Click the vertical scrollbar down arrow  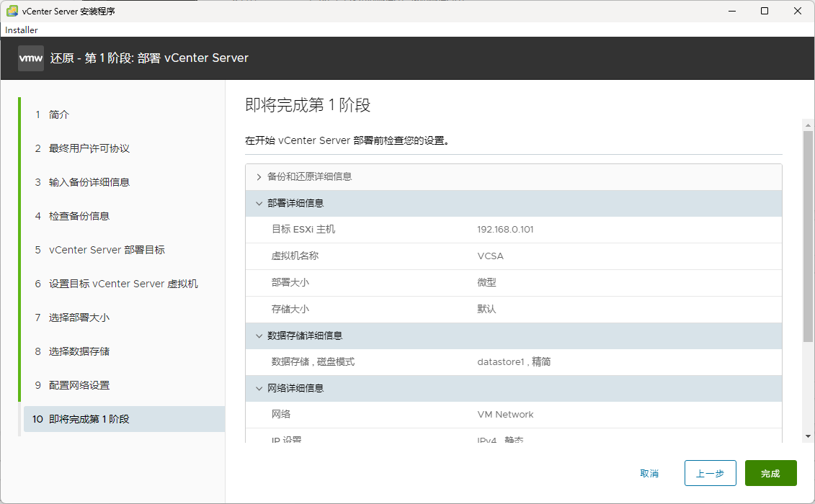tap(809, 436)
